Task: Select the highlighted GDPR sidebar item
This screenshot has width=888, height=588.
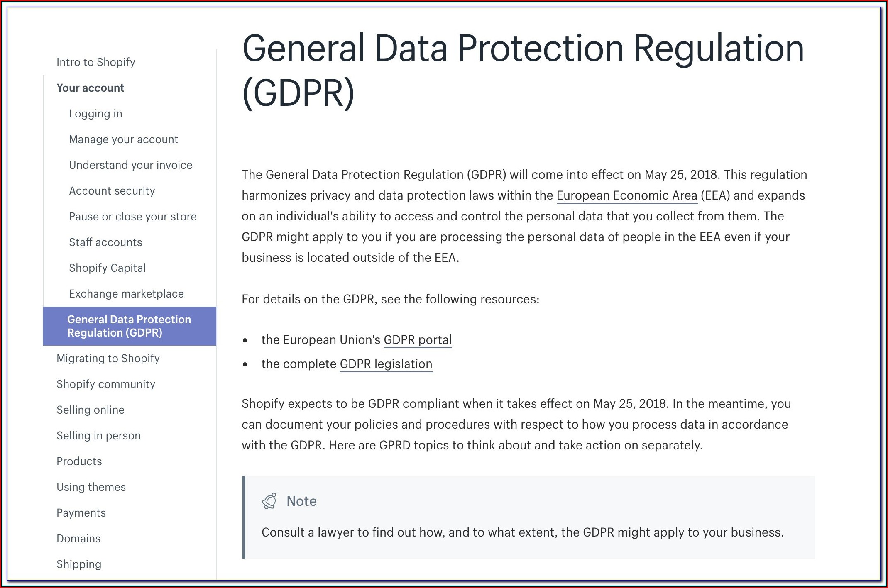Action: click(x=129, y=326)
